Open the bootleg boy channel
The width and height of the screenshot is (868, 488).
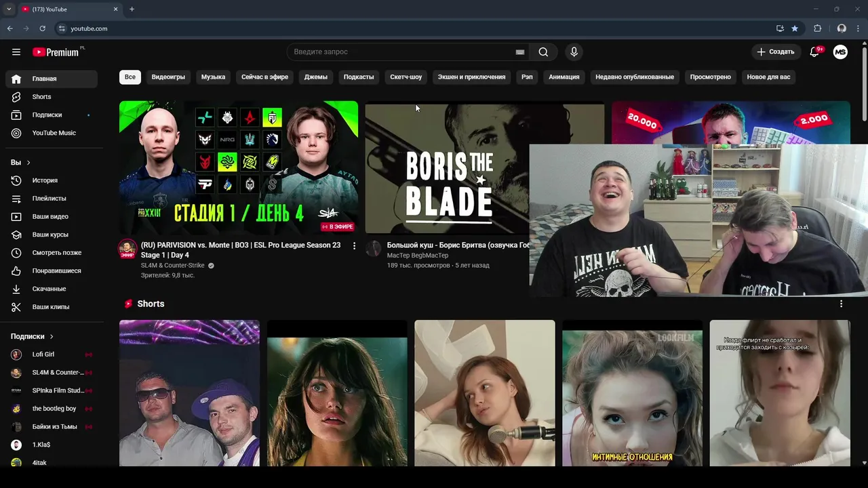[52, 409]
